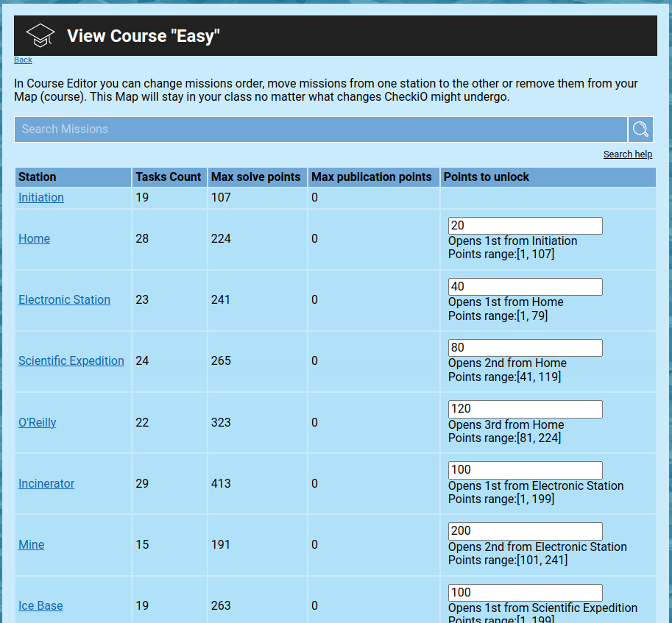The height and width of the screenshot is (623, 672).
Task: Edit O'Reilly's points to unlock field
Action: point(526,409)
